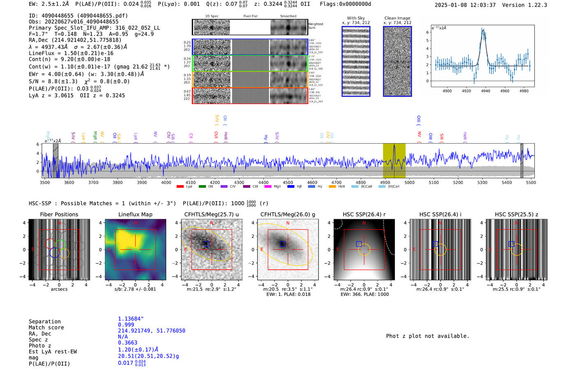This screenshot has height=392, width=576.
Task: Click the ID: 4090448655 line
Action: [78, 16]
